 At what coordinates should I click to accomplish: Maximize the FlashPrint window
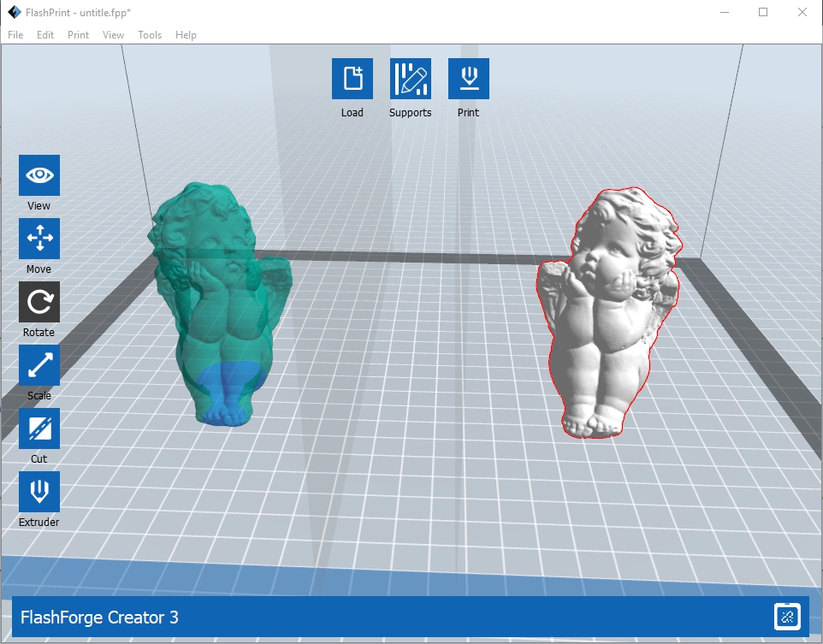763,12
